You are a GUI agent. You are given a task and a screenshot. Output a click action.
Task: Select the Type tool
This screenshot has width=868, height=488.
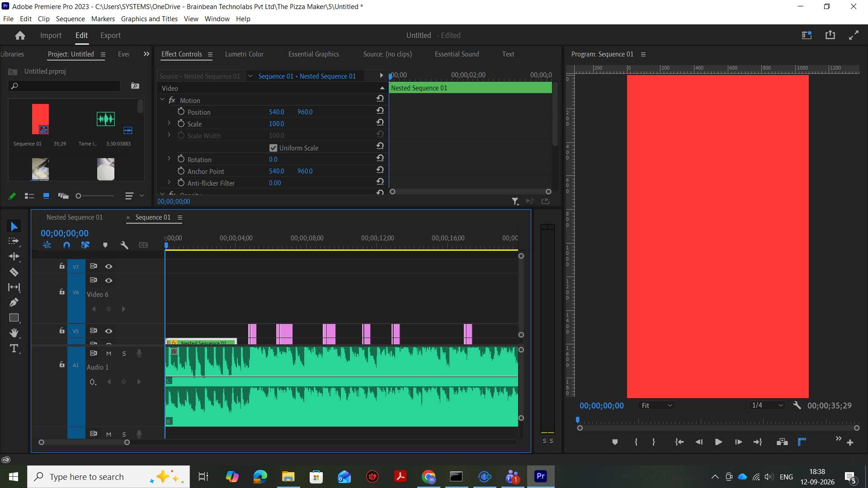coord(14,348)
